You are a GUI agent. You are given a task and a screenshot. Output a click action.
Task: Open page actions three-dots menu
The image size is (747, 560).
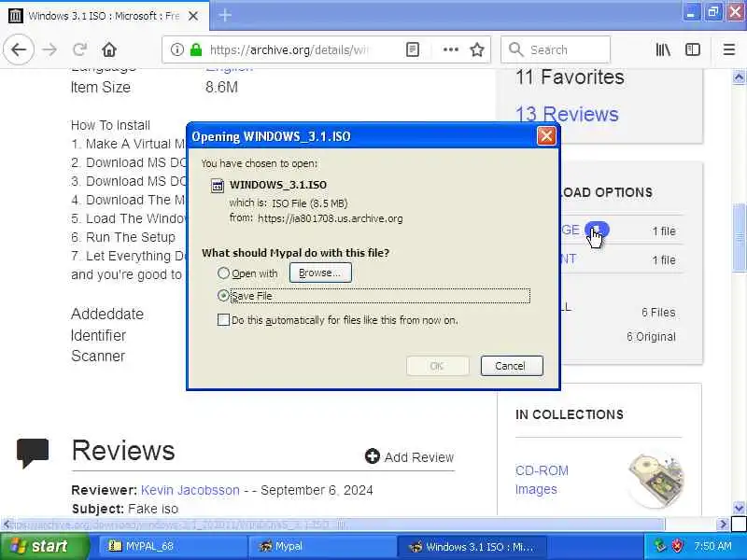[x=450, y=49]
